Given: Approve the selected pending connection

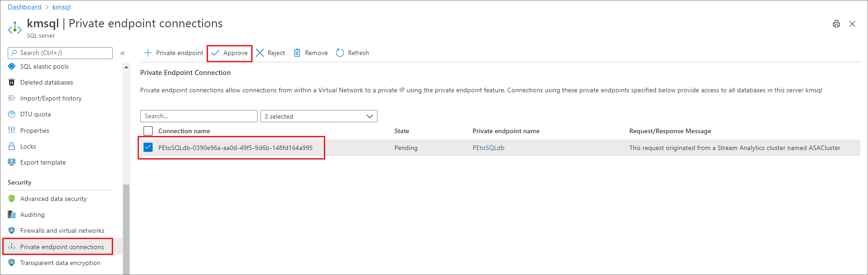Looking at the screenshot, I should [x=230, y=53].
